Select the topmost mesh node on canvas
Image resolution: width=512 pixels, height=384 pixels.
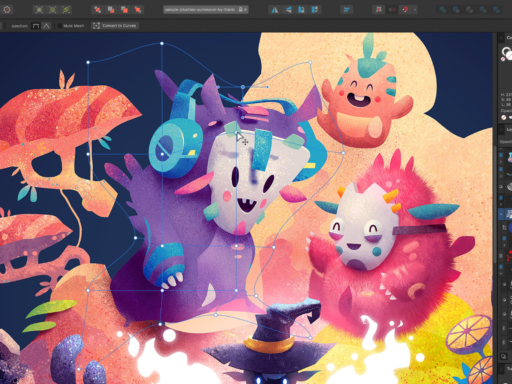point(162,43)
